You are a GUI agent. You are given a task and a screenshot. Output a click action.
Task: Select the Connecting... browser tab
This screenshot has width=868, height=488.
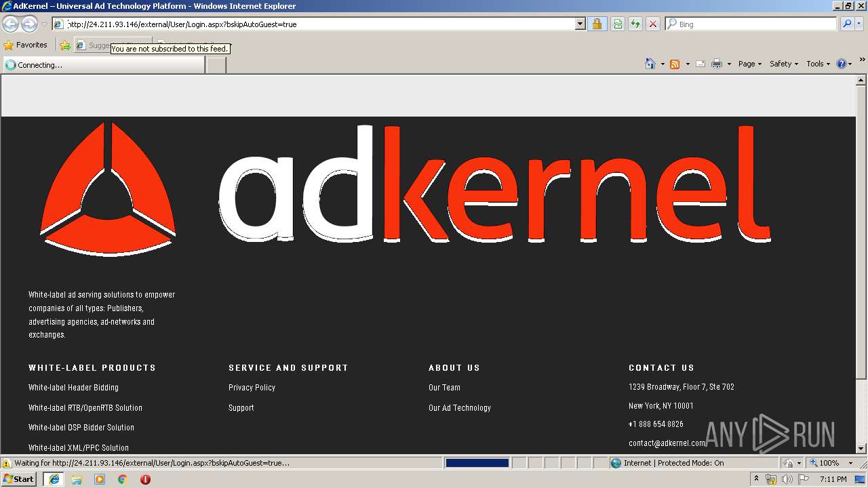tap(104, 65)
